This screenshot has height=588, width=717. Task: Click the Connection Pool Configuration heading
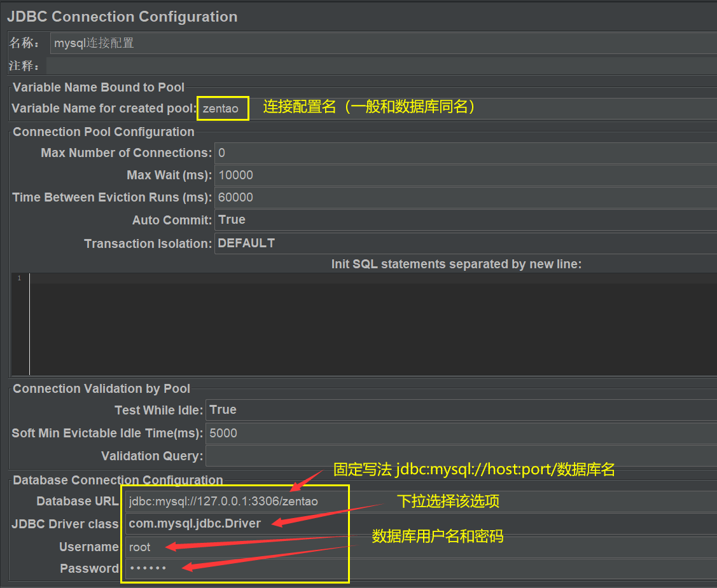click(103, 132)
